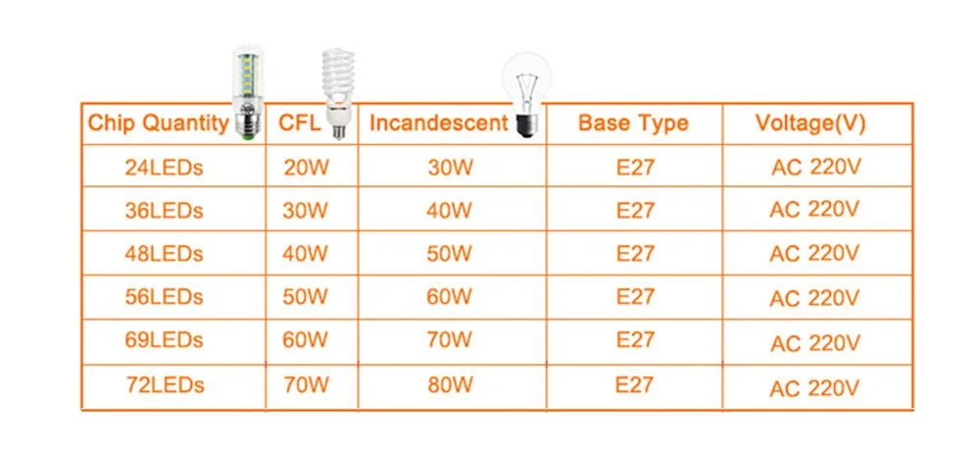Viewport: 980px width, 454px height.
Task: Select the 70W CFL value
Action: (306, 385)
